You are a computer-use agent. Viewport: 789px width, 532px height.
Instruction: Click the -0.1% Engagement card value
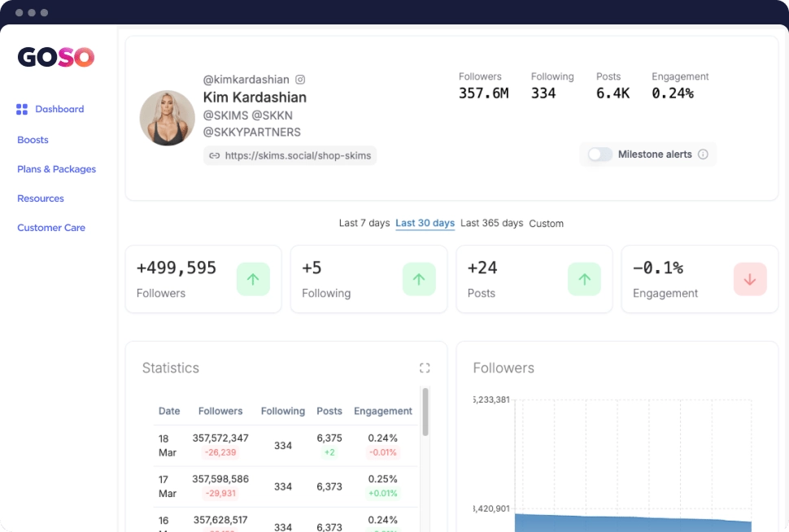[658, 268]
